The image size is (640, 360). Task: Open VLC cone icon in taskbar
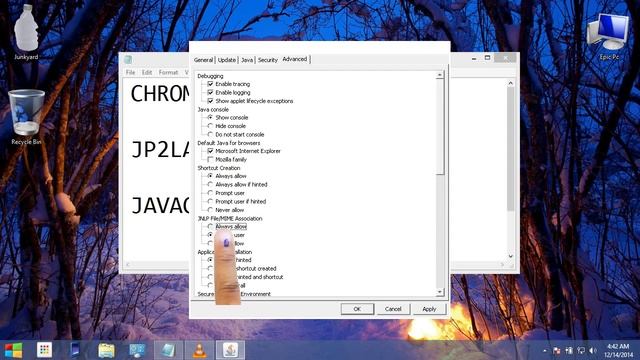(199, 350)
